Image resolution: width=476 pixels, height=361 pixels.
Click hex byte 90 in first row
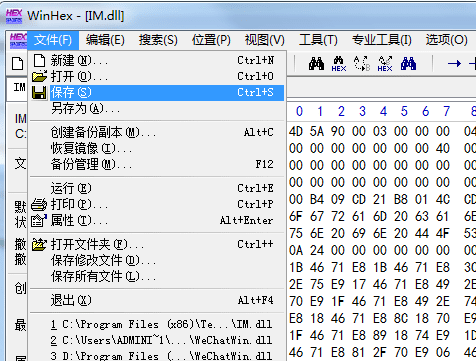click(338, 131)
